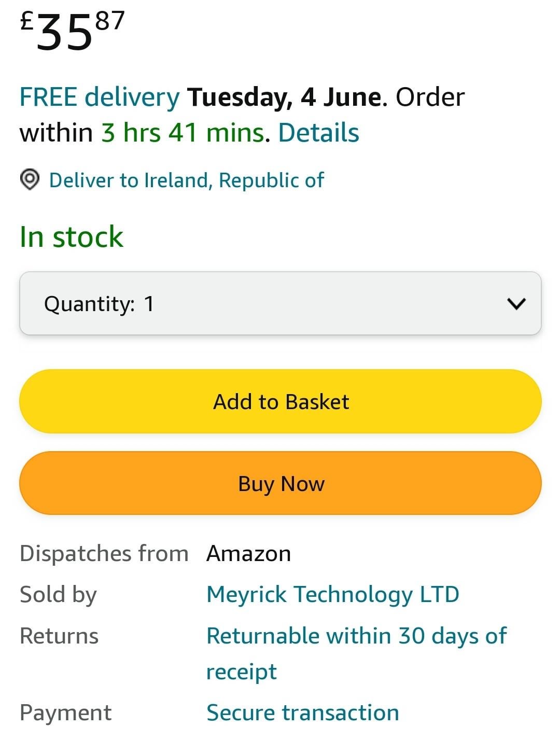This screenshot has width=560, height=755.
Task: Click the Dispatches from label
Action: tap(104, 553)
